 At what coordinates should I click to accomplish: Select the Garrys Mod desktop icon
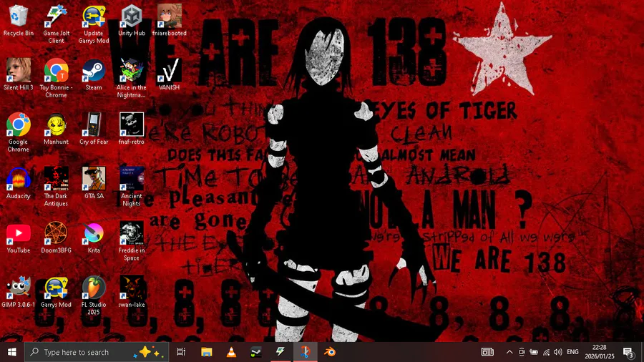tap(56, 292)
